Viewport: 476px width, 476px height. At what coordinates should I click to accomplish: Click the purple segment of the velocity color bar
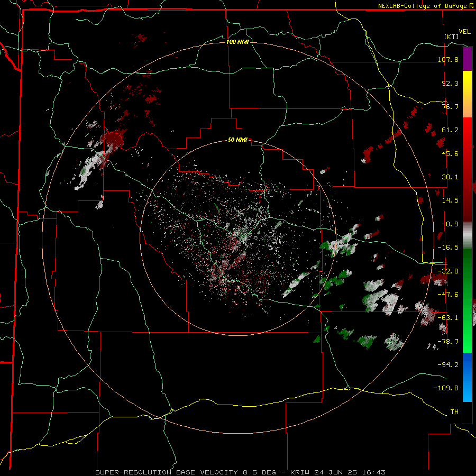point(467,59)
